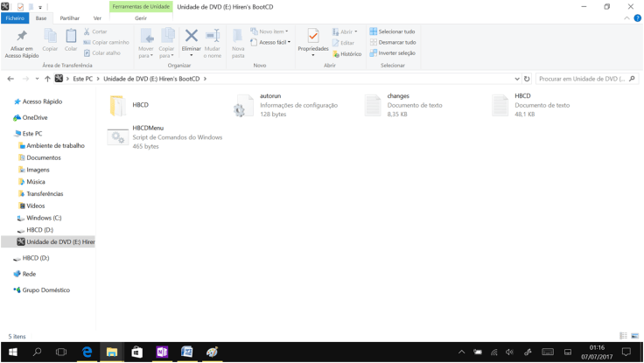Click Inverter seleção in the ribbon

point(392,52)
